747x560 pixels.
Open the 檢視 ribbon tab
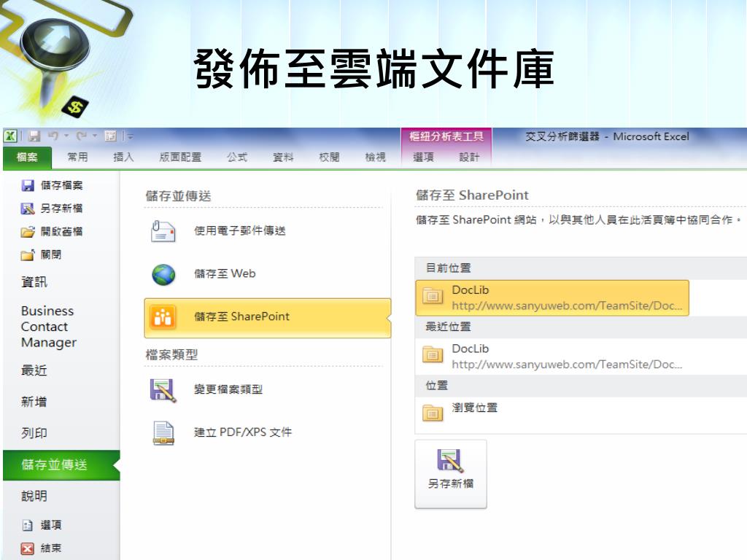[x=376, y=157]
